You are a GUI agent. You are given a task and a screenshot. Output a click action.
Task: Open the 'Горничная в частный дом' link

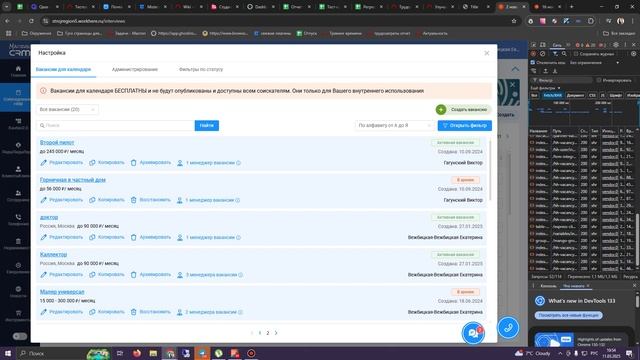tap(73, 180)
